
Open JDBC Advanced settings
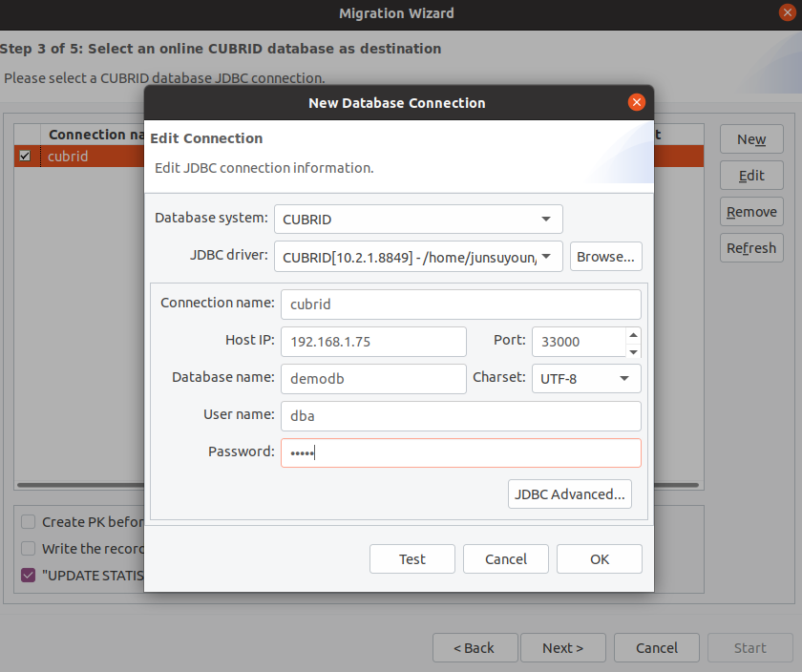(570, 493)
